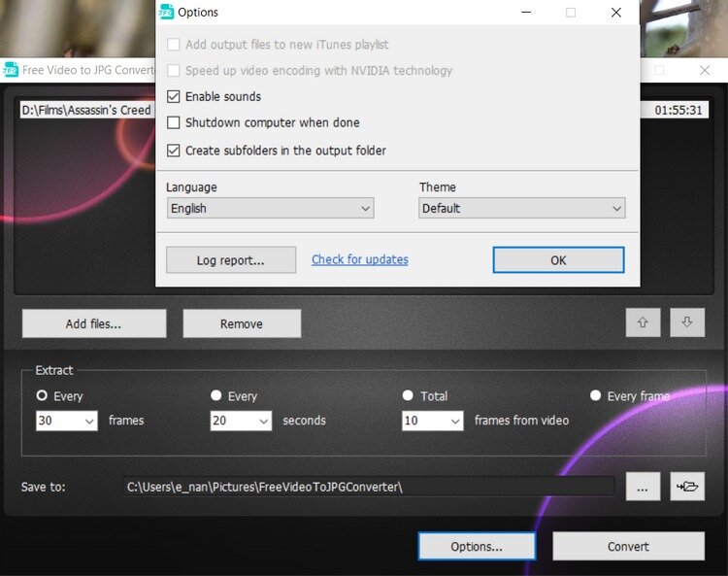Select the Every frames radio option
Image resolution: width=728 pixels, height=576 pixels.
point(42,395)
